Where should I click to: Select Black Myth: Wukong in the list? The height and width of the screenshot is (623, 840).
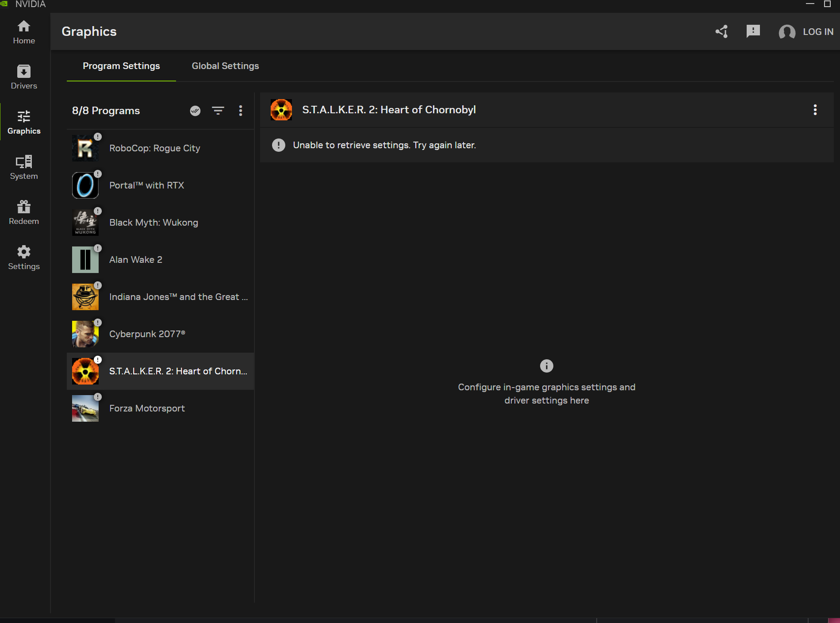point(160,223)
